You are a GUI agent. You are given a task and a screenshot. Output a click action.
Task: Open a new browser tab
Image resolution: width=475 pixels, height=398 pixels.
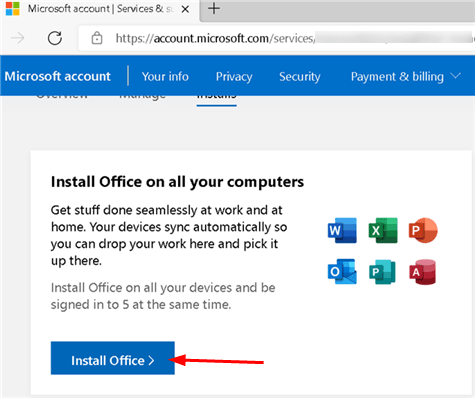pyautogui.click(x=214, y=8)
